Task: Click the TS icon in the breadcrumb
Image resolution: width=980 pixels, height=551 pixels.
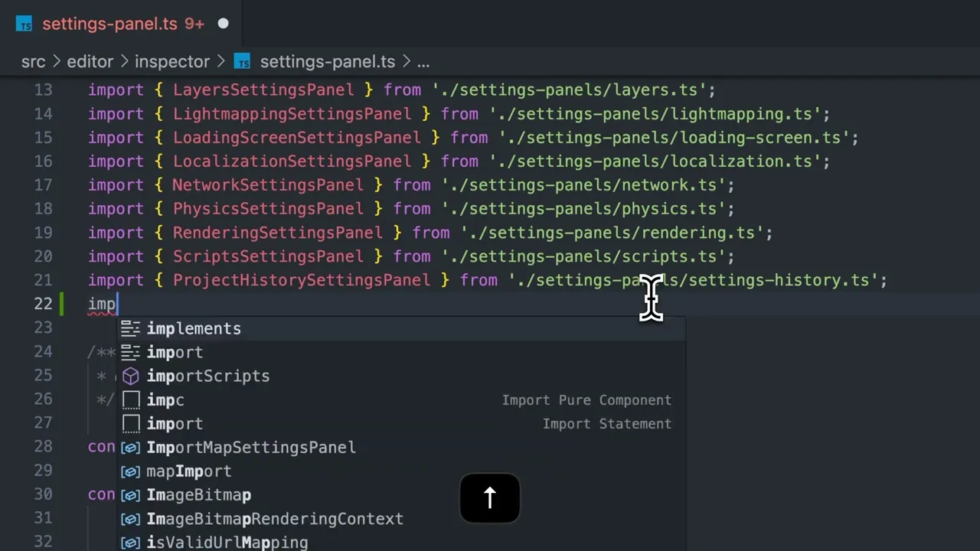Action: (x=242, y=62)
